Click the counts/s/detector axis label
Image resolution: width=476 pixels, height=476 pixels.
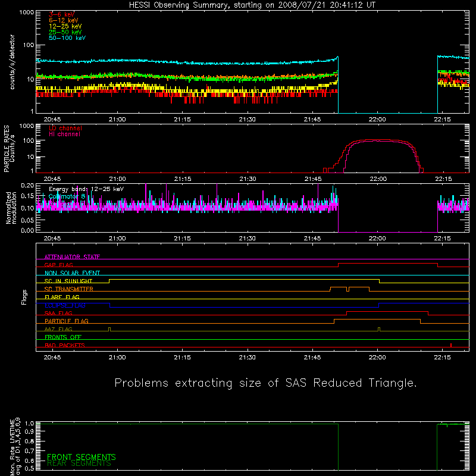(12, 62)
